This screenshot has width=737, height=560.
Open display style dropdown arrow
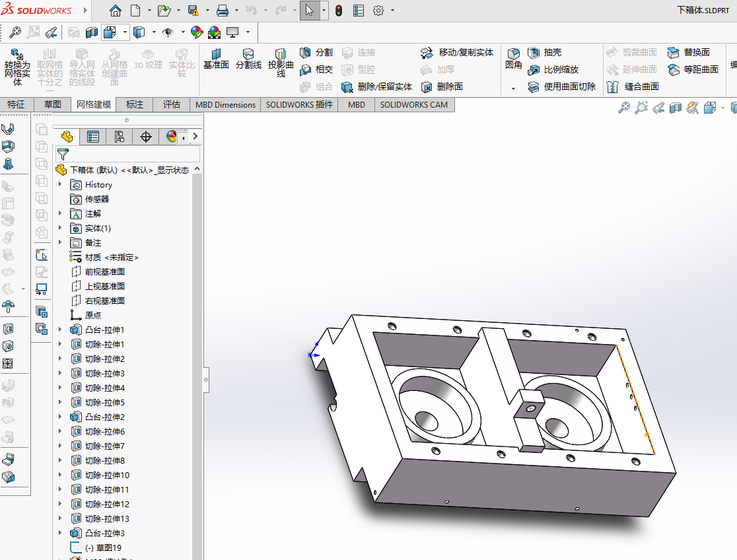pos(154,32)
